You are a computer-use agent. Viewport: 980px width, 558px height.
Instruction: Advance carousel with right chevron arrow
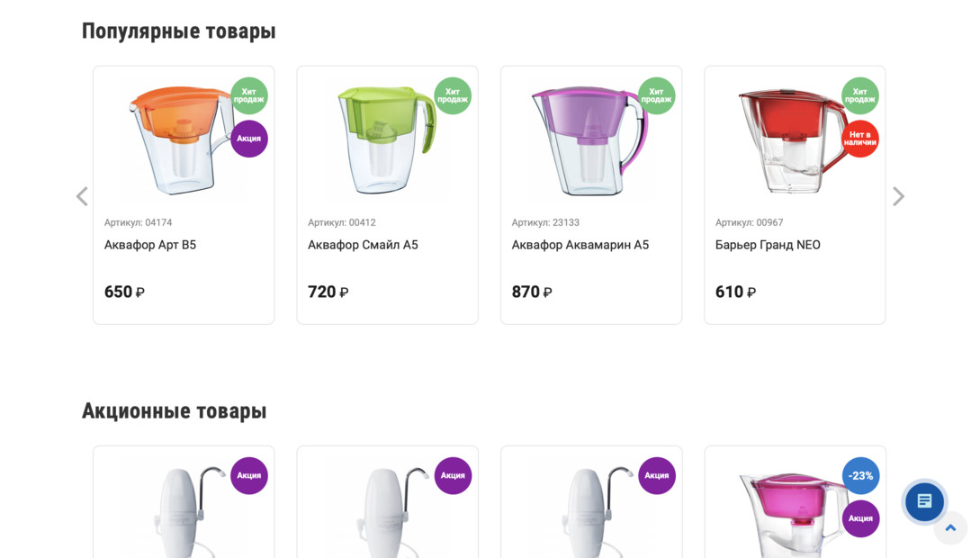click(x=898, y=196)
